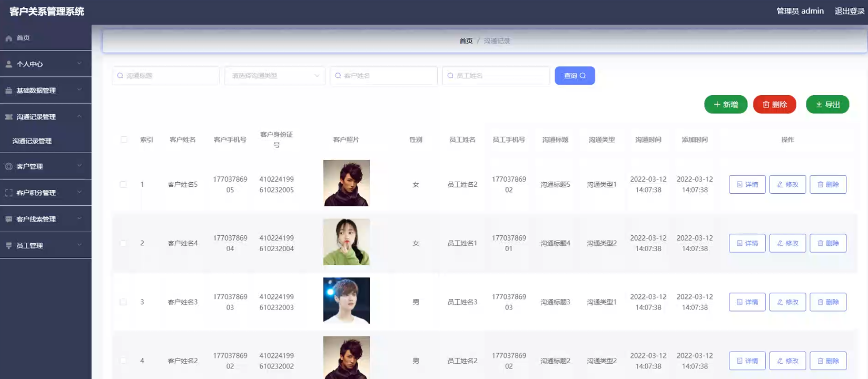Click the detail icon in 客户姓名3 row

[739, 302]
